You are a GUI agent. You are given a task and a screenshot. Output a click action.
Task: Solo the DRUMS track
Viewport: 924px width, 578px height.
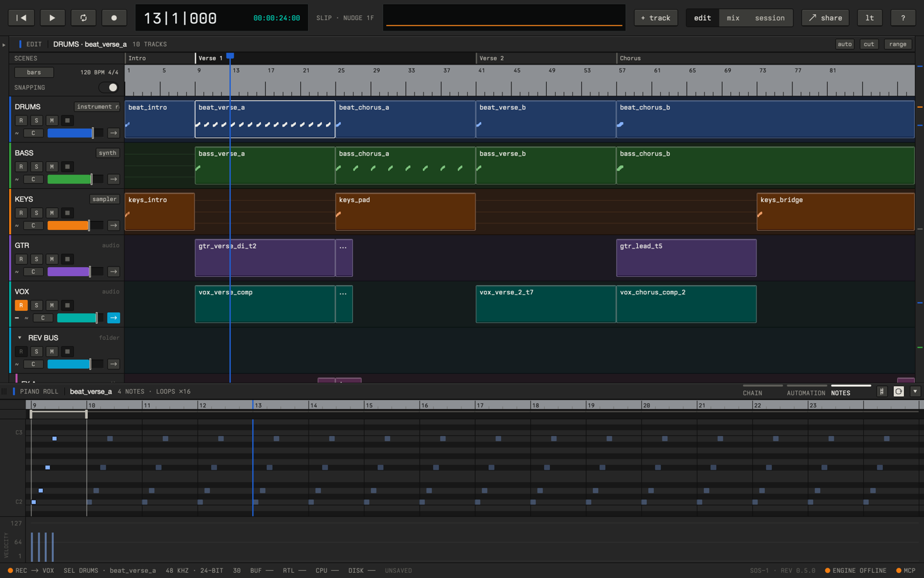point(37,120)
